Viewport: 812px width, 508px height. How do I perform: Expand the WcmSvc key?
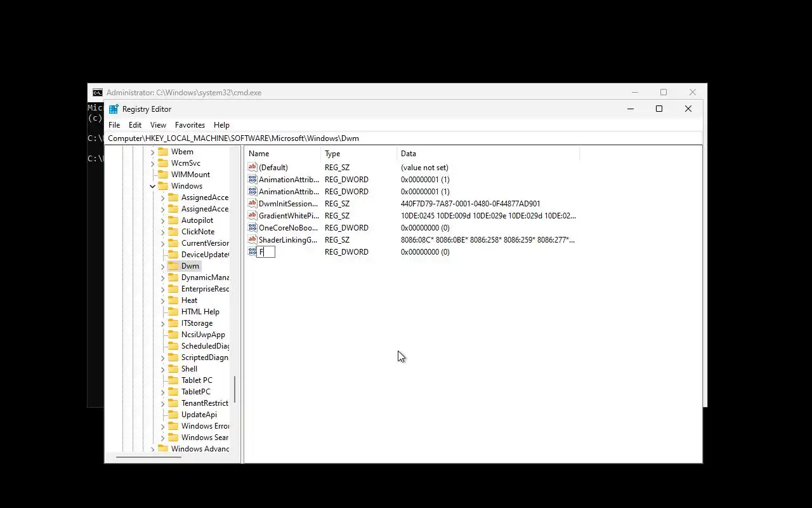click(x=153, y=164)
